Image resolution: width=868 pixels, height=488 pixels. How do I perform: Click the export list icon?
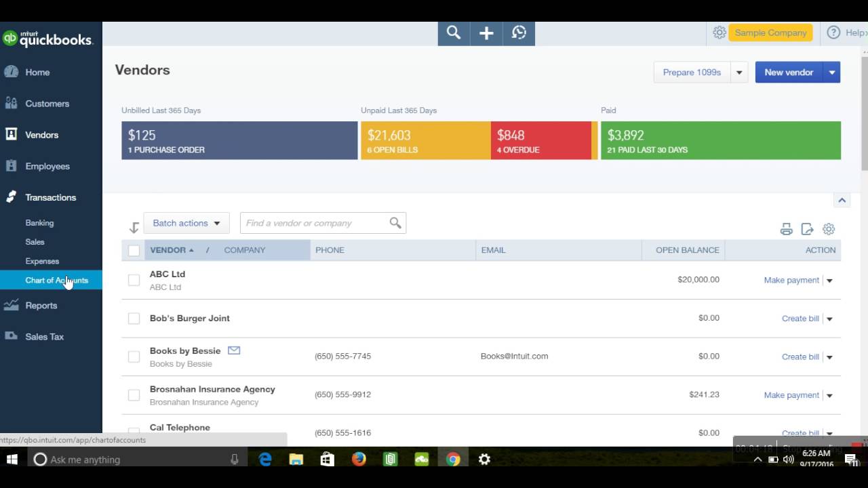click(807, 229)
